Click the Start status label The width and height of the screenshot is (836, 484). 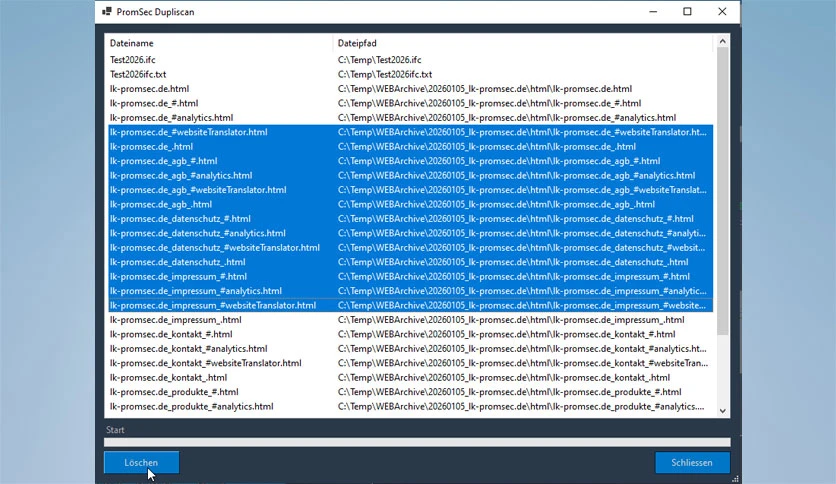click(115, 430)
